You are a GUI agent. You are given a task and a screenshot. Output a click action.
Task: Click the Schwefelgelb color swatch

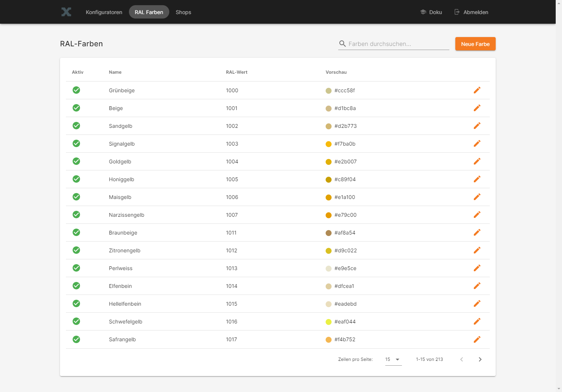tap(328, 322)
